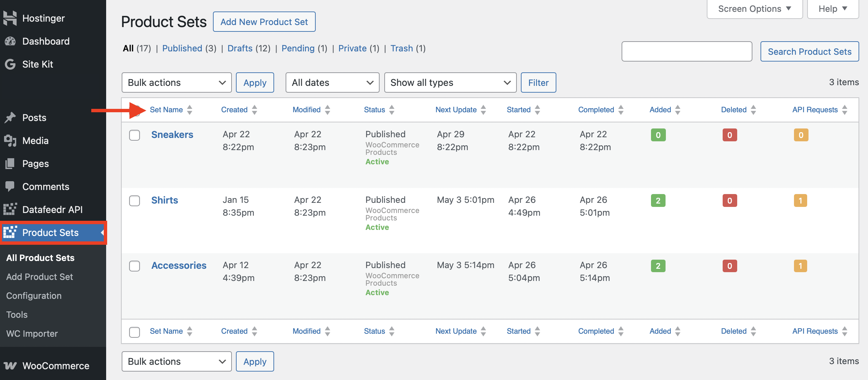This screenshot has width=868, height=380.
Task: Click Search Product Sets button
Action: point(810,51)
